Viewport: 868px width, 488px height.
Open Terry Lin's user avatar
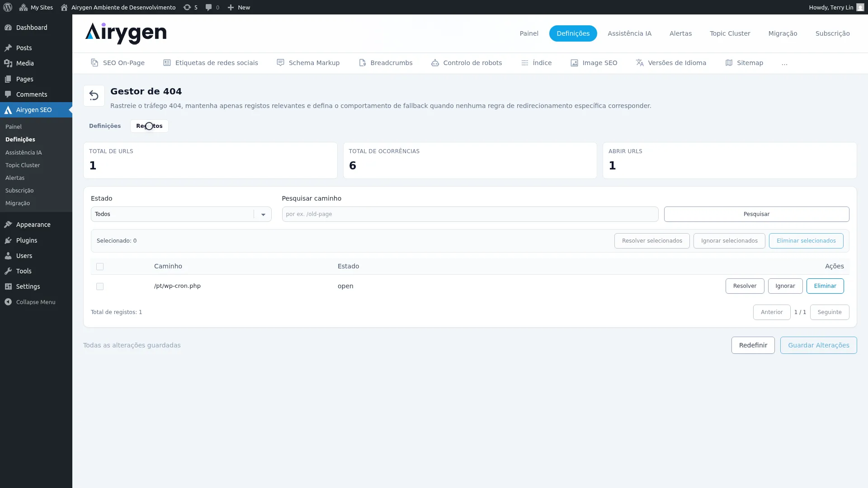click(x=860, y=7)
